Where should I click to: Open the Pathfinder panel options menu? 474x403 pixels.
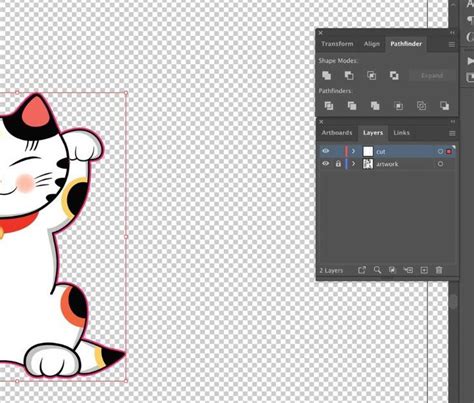coord(452,44)
